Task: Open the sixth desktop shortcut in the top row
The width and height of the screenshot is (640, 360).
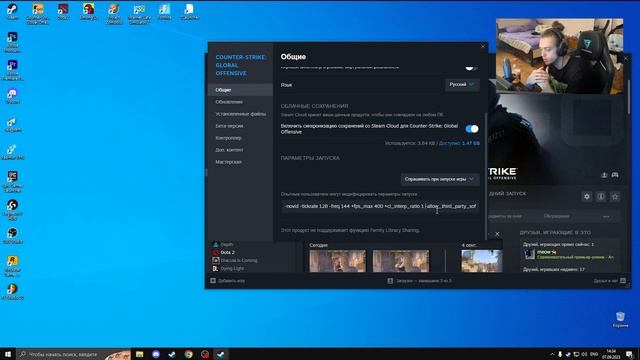Action: pos(139,13)
